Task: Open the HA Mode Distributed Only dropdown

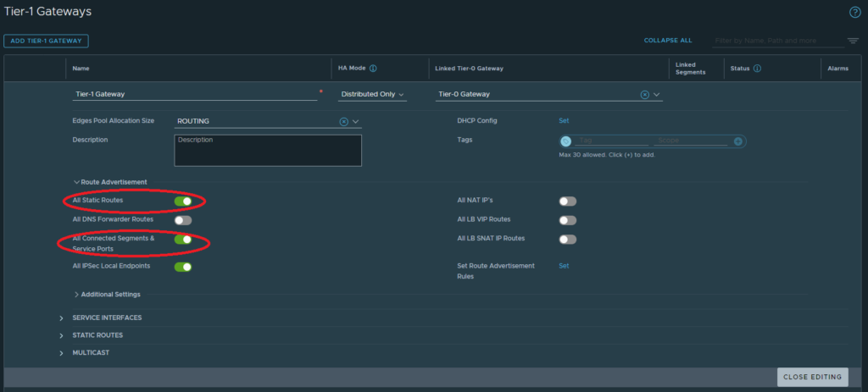Action: (372, 95)
